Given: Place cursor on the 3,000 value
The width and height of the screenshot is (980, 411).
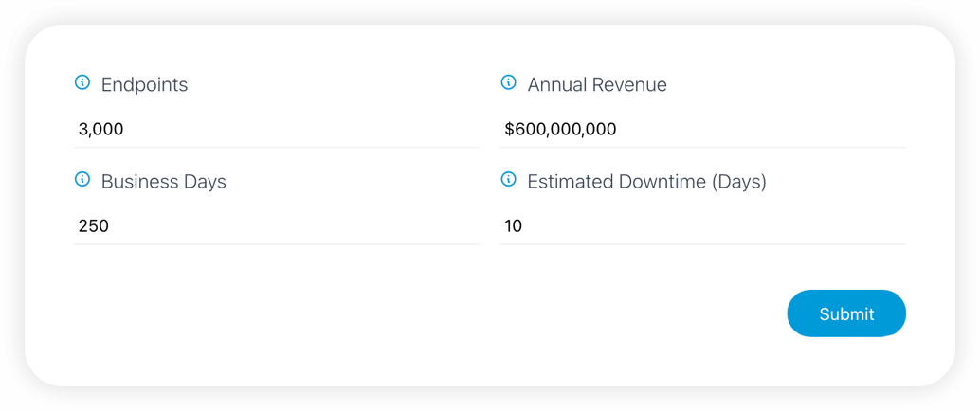Looking at the screenshot, I should tap(100, 130).
